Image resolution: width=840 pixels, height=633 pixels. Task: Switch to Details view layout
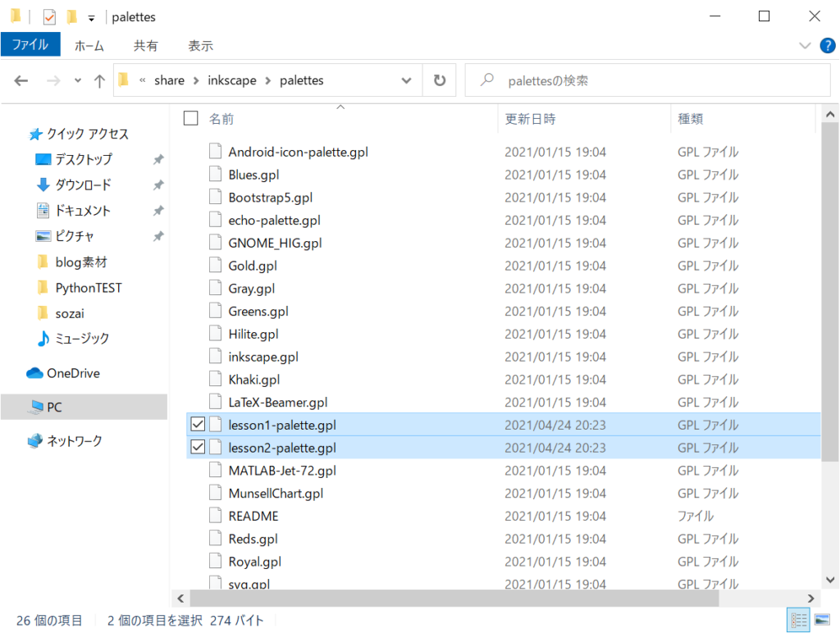(798, 620)
